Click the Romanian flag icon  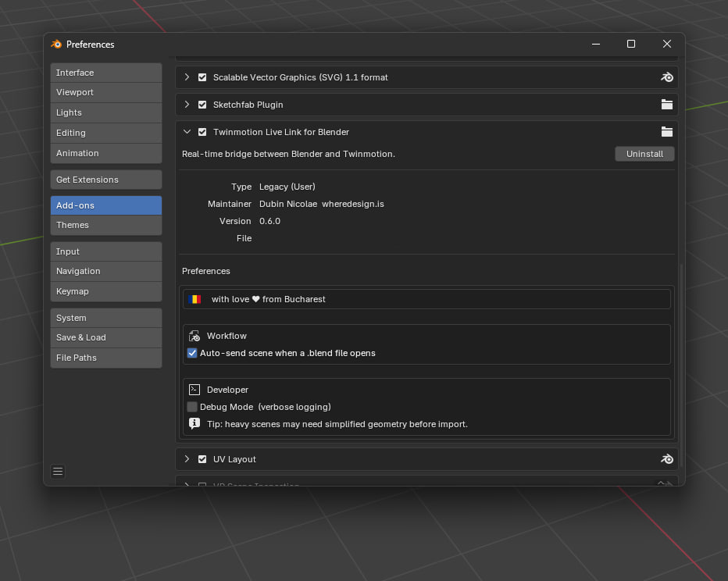(195, 299)
